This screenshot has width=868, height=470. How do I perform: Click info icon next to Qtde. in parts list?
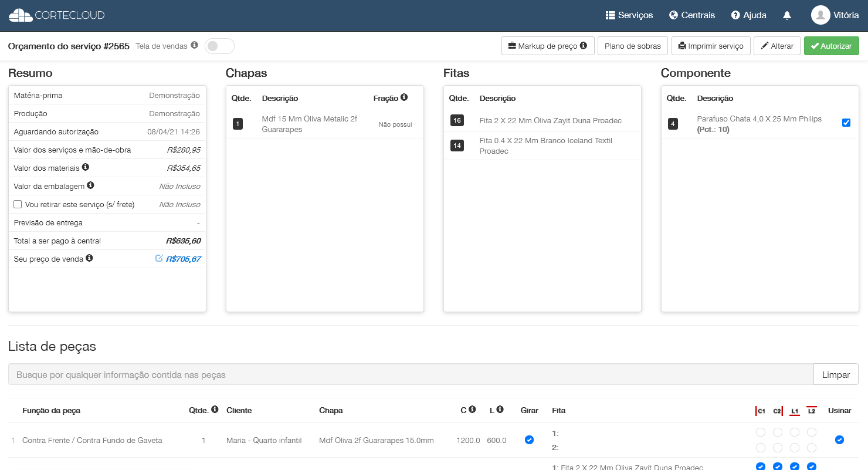(x=215, y=410)
